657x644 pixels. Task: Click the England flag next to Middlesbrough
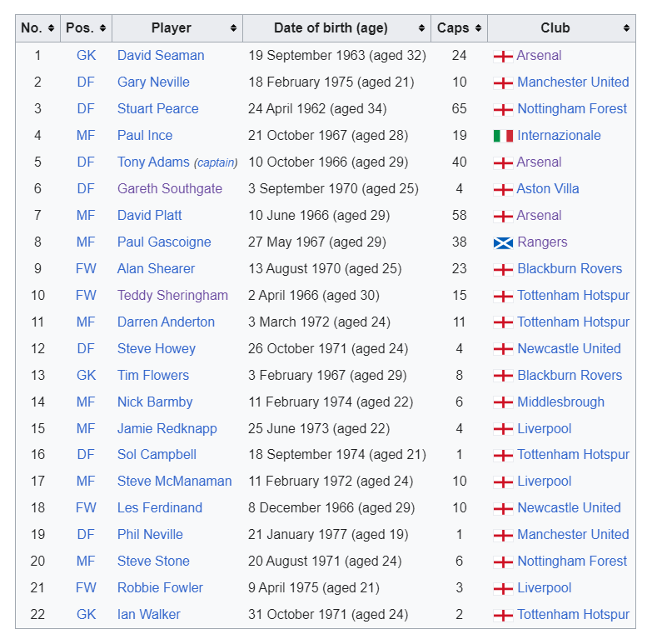tap(503, 402)
